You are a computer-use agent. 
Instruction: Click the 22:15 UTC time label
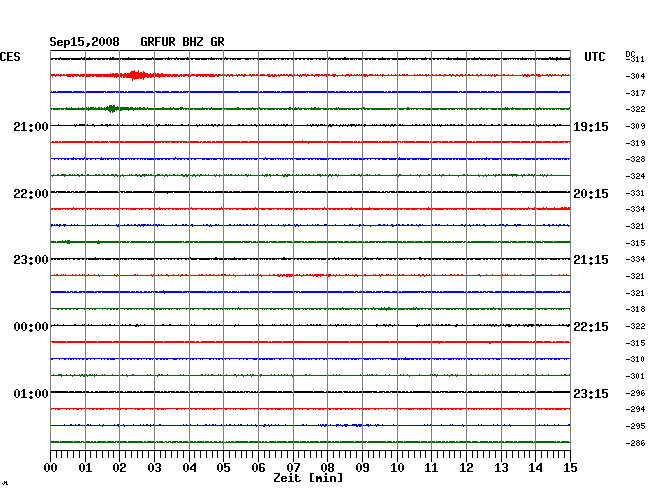tap(591, 327)
